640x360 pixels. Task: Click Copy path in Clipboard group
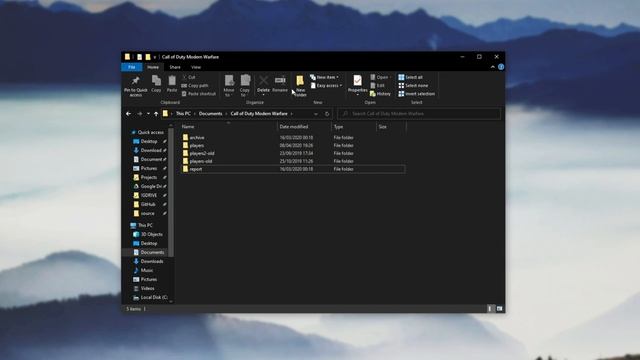tap(195, 85)
